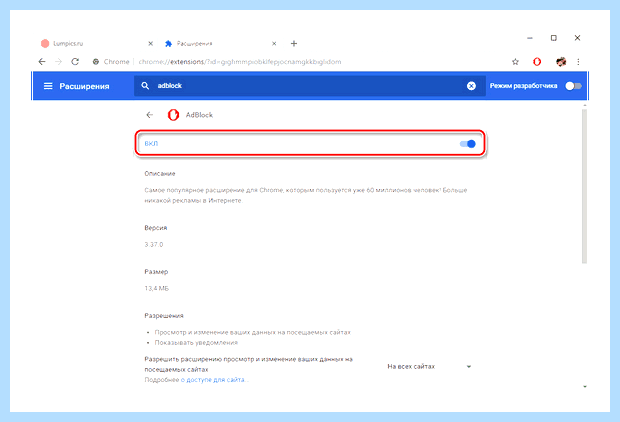Clear the adblock search query
620x422 pixels.
(471, 86)
